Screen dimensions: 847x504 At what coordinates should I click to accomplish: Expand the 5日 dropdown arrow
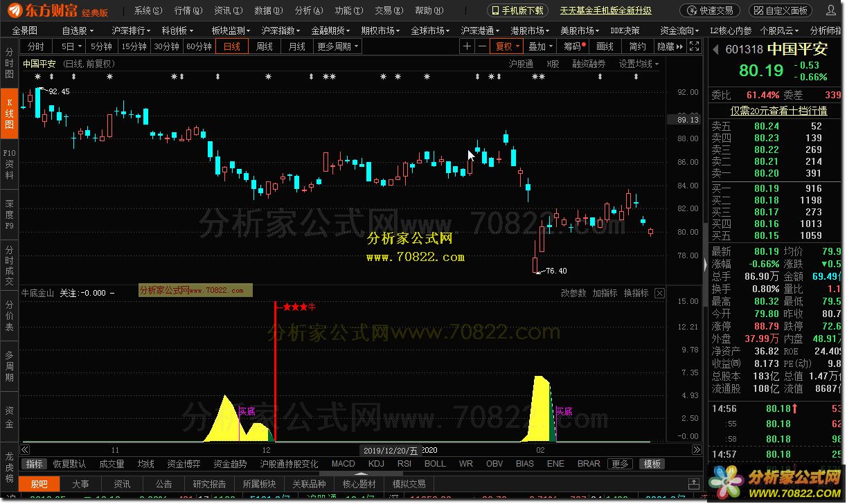(x=79, y=46)
